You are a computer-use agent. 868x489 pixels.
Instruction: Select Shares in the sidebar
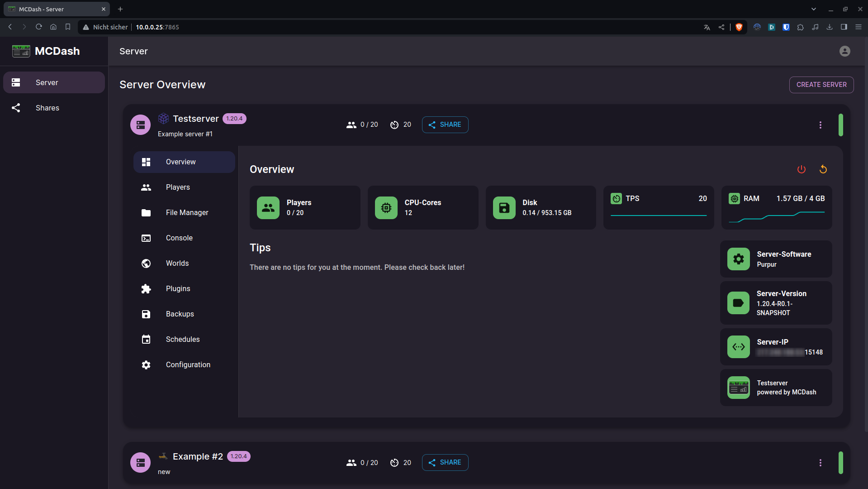pos(47,108)
